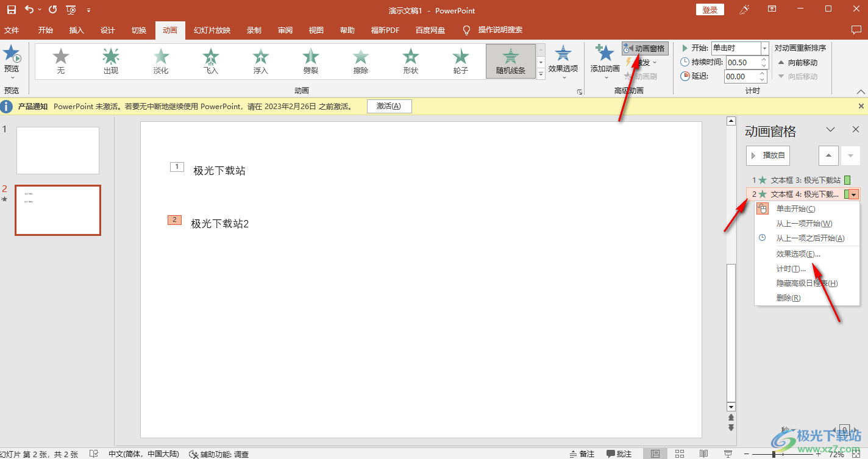Select the Wipe (擦除) animation
This screenshot has width=868, height=459.
[x=361, y=61]
